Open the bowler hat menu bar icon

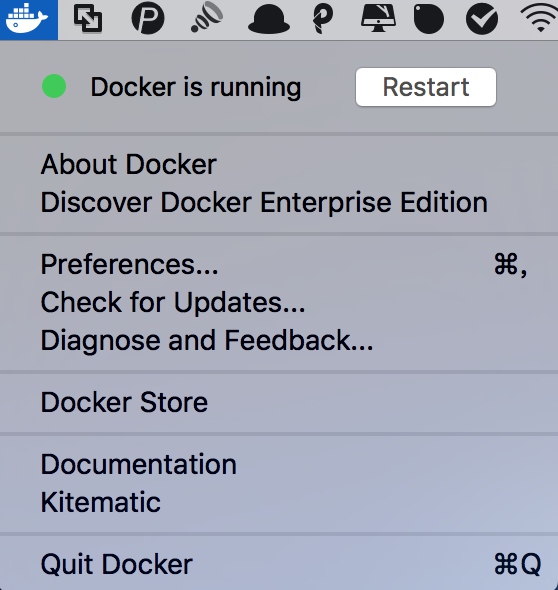click(x=269, y=19)
